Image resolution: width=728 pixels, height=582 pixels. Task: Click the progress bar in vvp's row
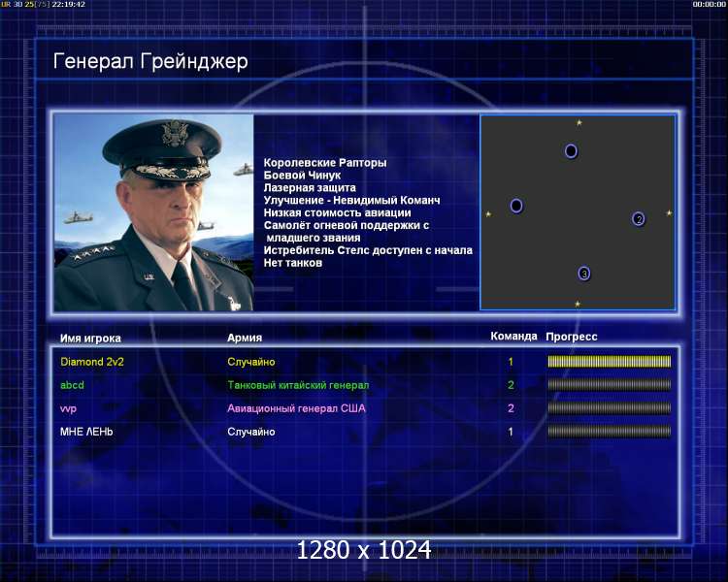tap(610, 408)
